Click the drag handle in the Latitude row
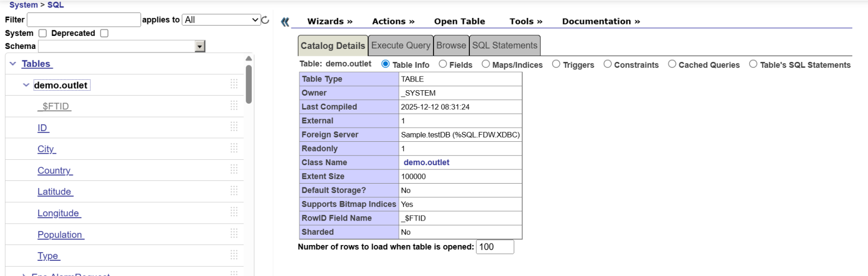The image size is (868, 276). pyautogui.click(x=234, y=190)
